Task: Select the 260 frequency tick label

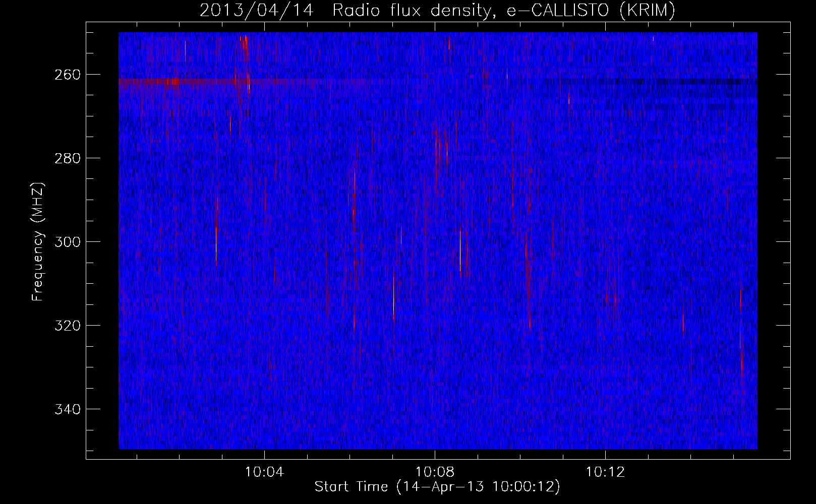Action: (x=68, y=75)
